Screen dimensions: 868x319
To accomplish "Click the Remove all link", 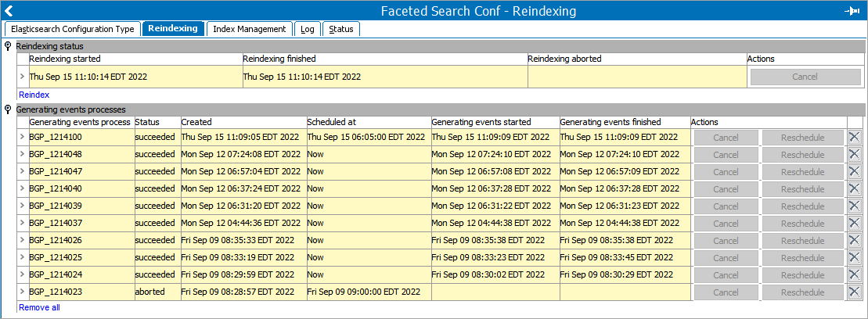I will point(38,307).
